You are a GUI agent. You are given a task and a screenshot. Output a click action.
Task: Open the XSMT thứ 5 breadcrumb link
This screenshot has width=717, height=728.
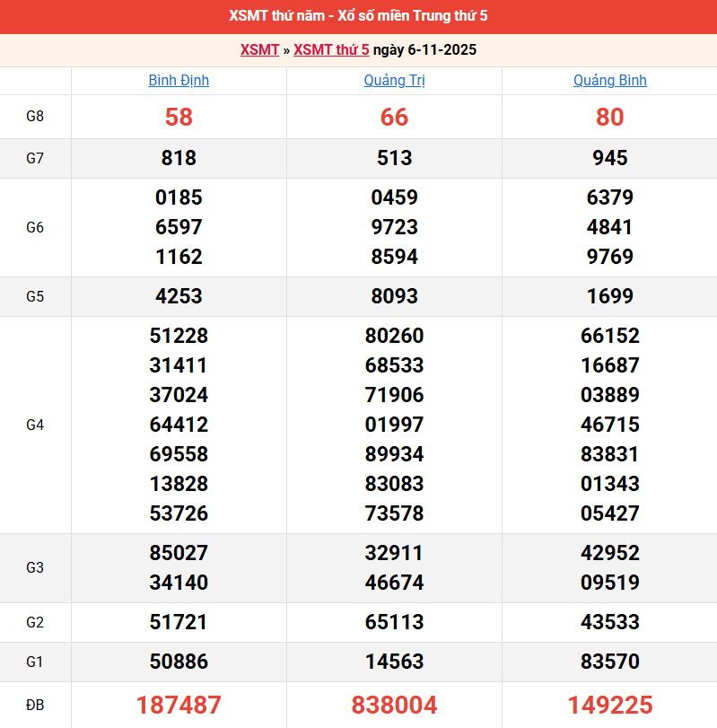point(331,50)
